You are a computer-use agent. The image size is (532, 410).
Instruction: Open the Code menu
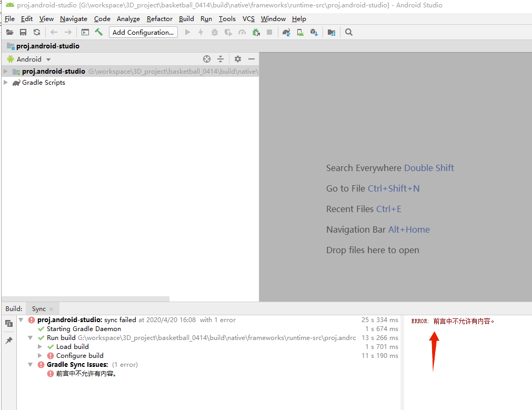coord(102,18)
